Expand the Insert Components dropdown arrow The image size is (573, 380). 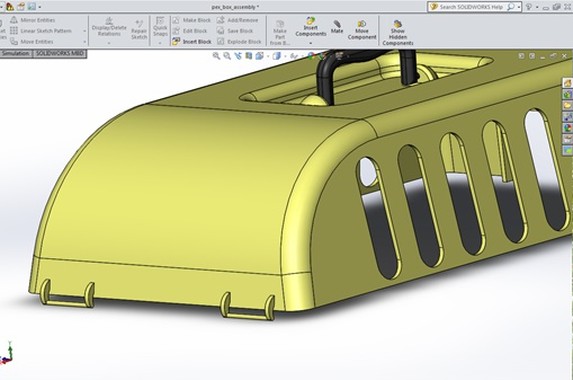pos(311,43)
